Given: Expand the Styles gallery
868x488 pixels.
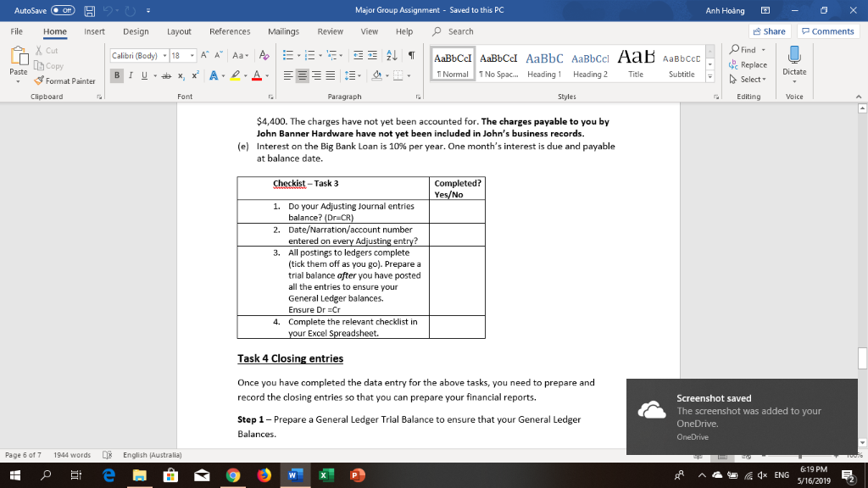Looking at the screenshot, I should click(x=710, y=77).
